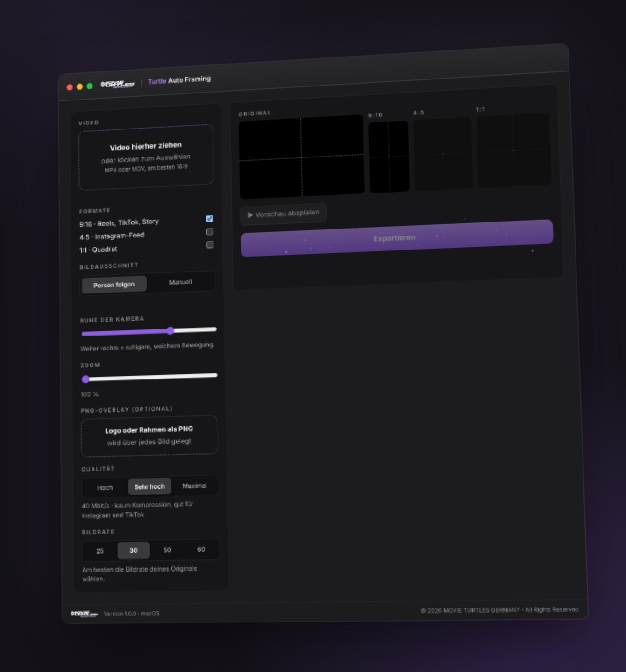Select the Person folgen framing mode

click(114, 285)
